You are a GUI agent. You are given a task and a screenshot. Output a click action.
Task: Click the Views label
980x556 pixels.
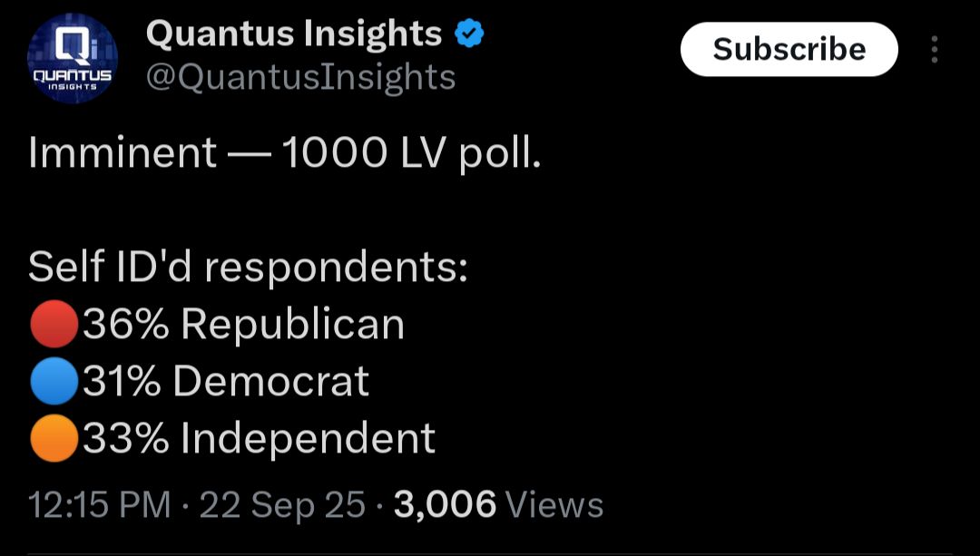tap(554, 505)
